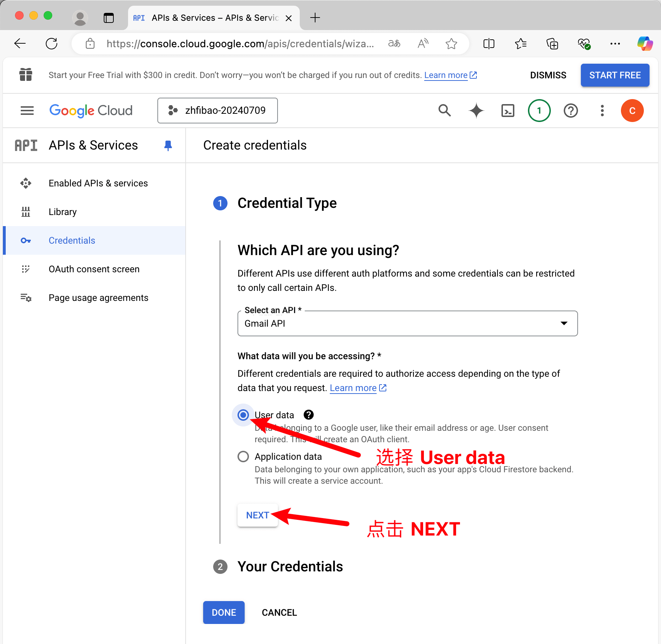
Task: Open the help question mark menu
Action: click(571, 111)
